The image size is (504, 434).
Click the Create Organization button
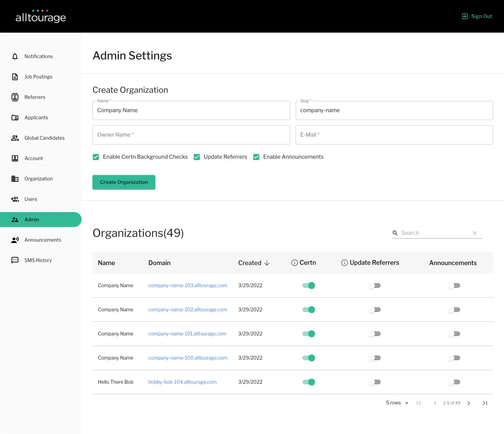coord(124,182)
